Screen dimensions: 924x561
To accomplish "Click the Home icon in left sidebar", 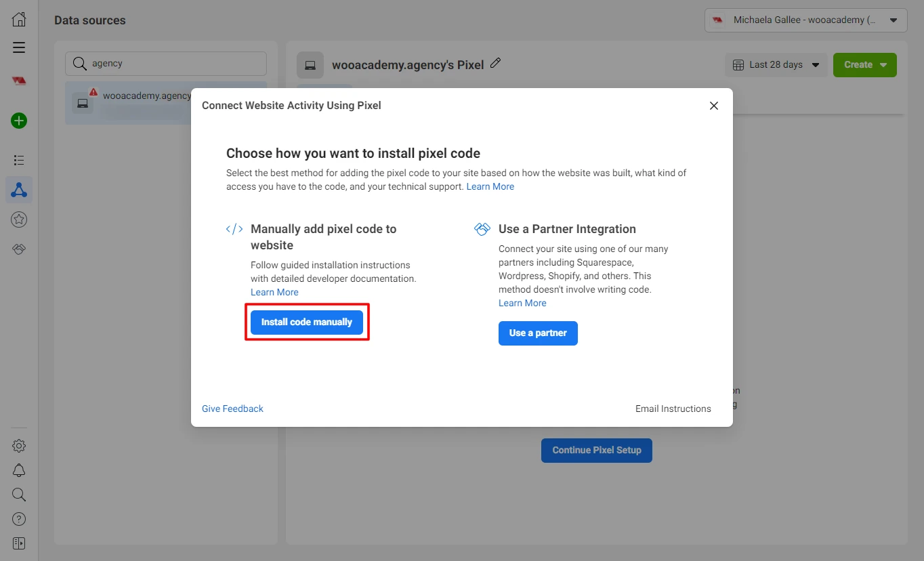I will pos(19,20).
